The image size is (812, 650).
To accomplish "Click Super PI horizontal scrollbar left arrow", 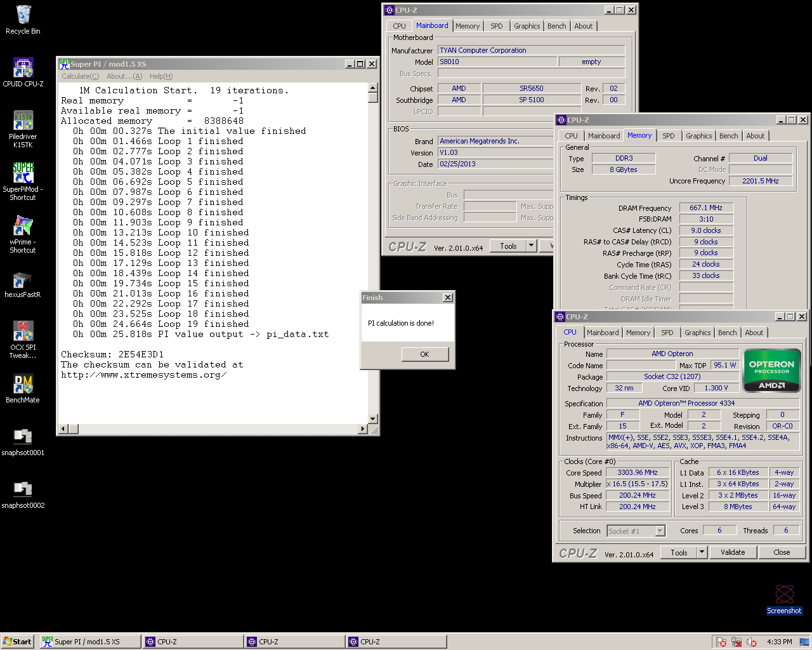I will [63, 429].
